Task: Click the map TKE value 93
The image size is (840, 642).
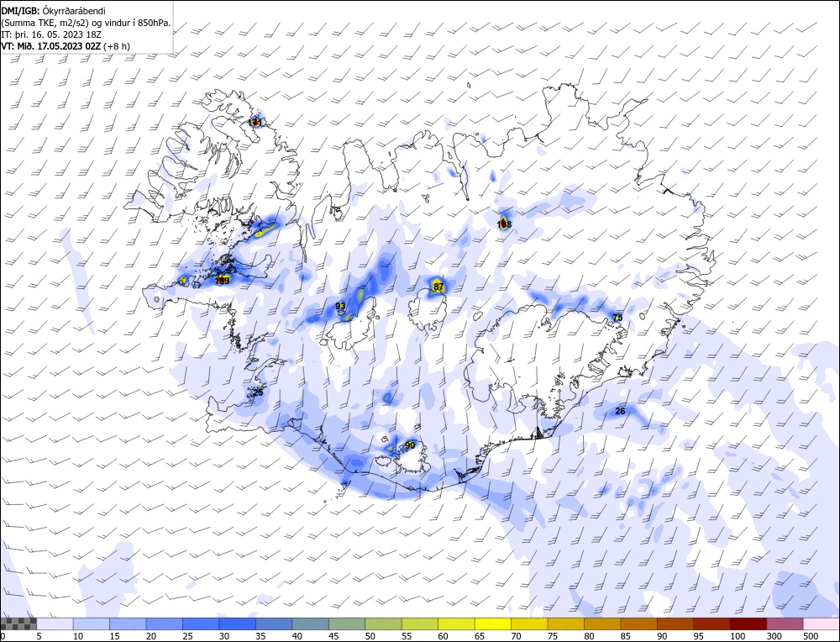Action: click(340, 306)
